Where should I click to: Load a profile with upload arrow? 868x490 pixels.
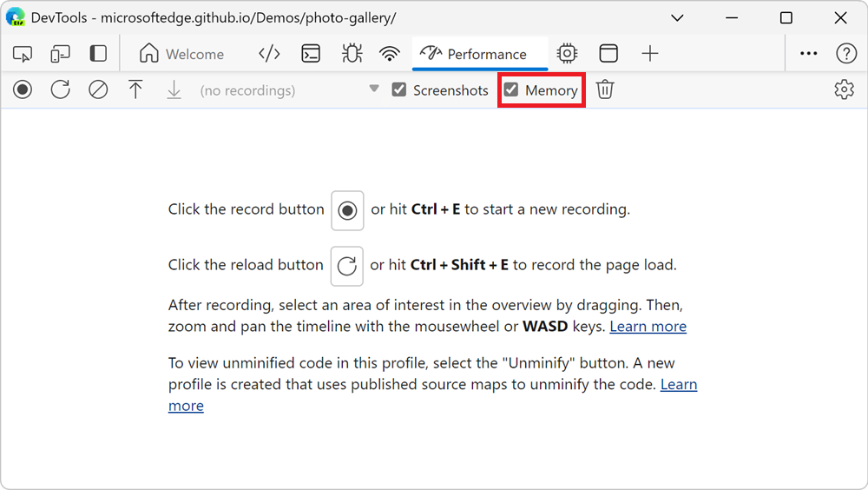tap(135, 89)
